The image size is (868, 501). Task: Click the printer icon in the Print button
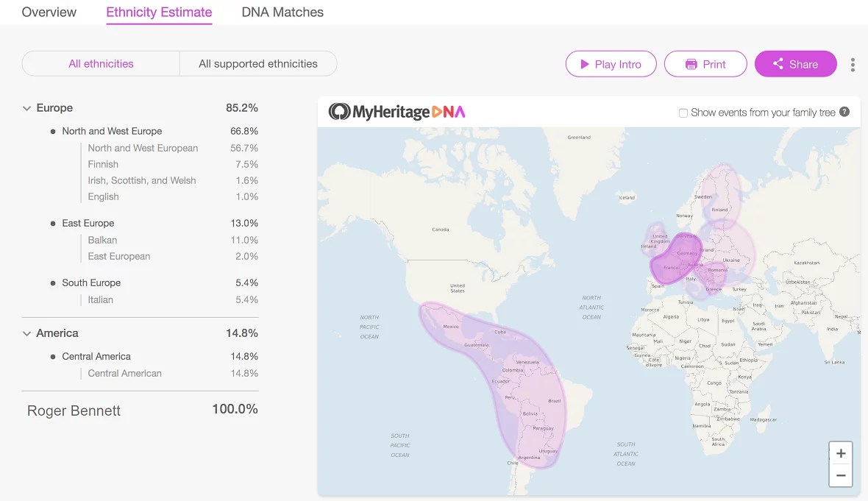pyautogui.click(x=691, y=64)
